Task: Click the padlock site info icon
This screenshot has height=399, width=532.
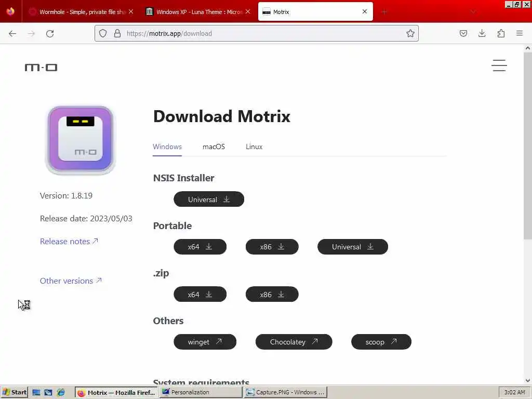Action: [117, 33]
